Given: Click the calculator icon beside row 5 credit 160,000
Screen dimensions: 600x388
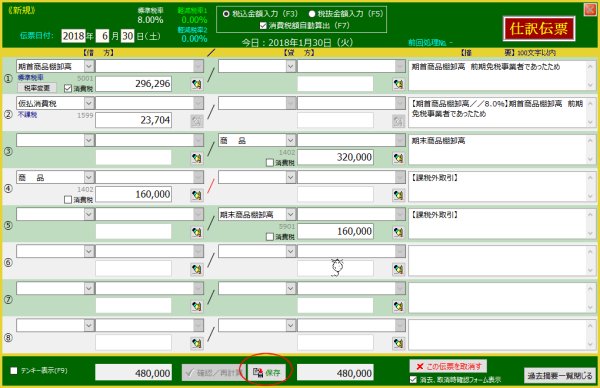Looking at the screenshot, I should click(x=398, y=232).
